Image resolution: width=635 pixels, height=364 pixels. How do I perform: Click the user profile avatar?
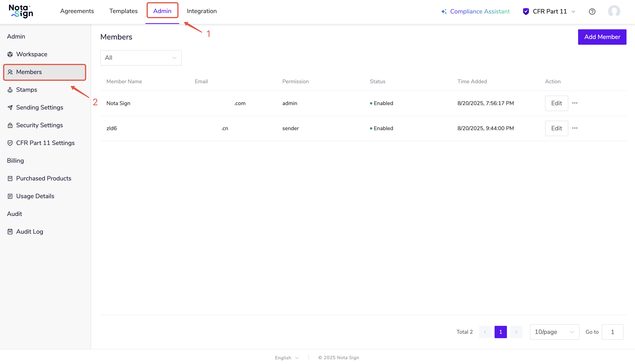tap(614, 12)
